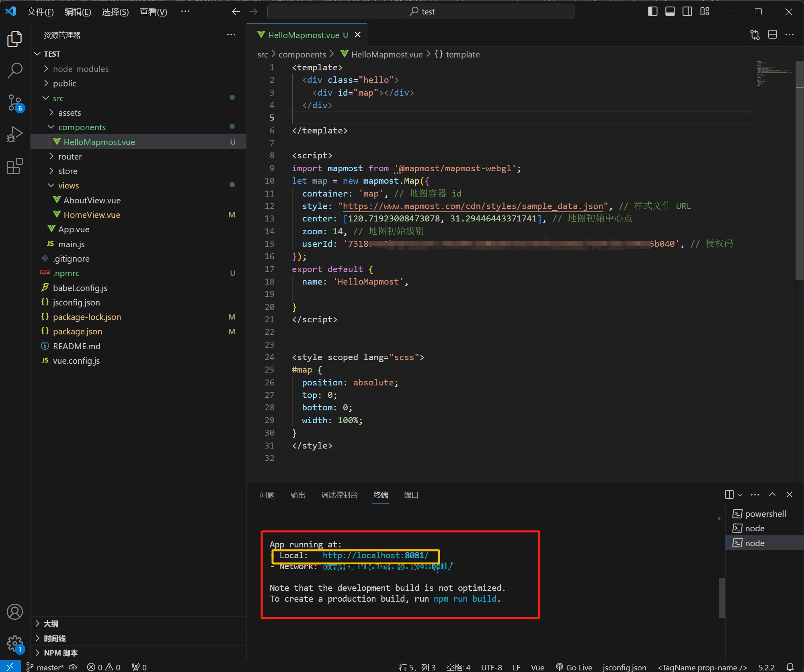
Task: Toggle the primary sidebar layout icon
Action: (653, 12)
